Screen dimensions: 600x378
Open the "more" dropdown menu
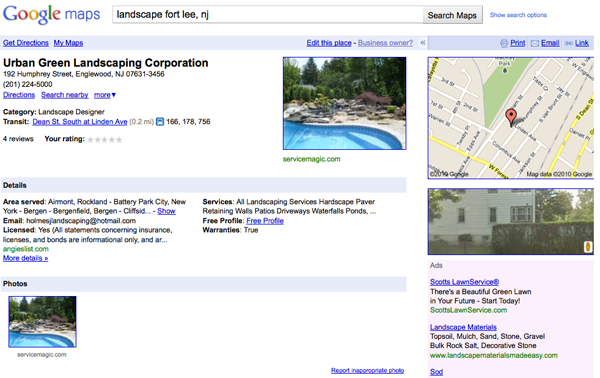105,95
